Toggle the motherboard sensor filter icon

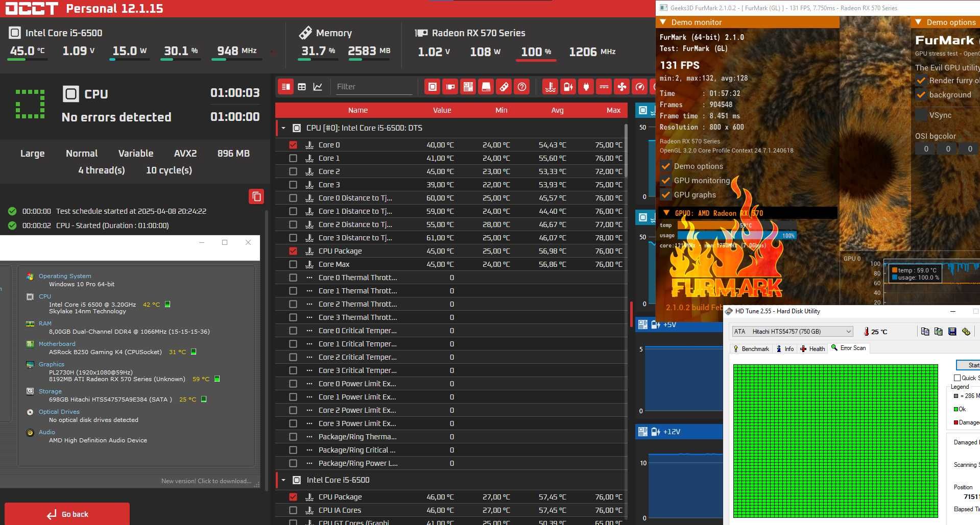coord(468,87)
